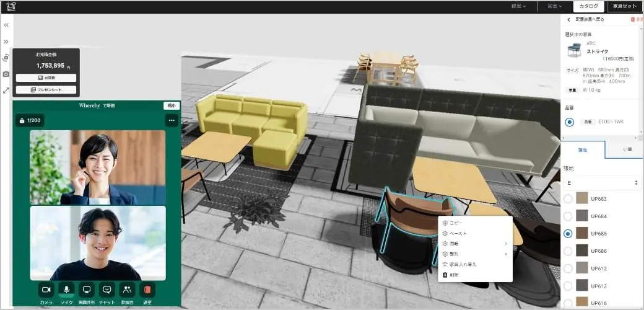Click the お見積 estimate button
The width and height of the screenshot is (644, 310).
pyautogui.click(x=46, y=77)
